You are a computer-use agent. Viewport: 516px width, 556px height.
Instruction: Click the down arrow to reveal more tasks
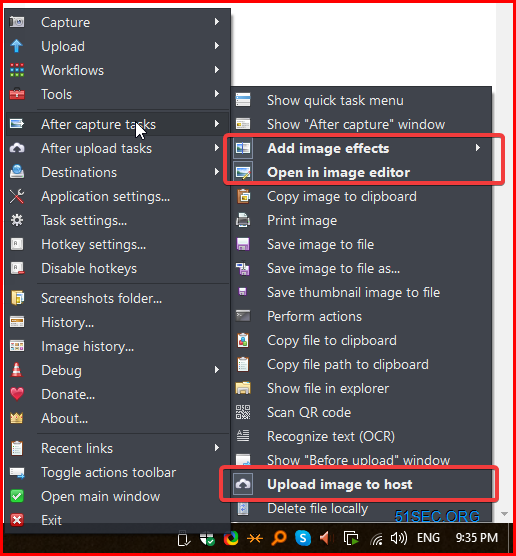pyautogui.click(x=504, y=514)
